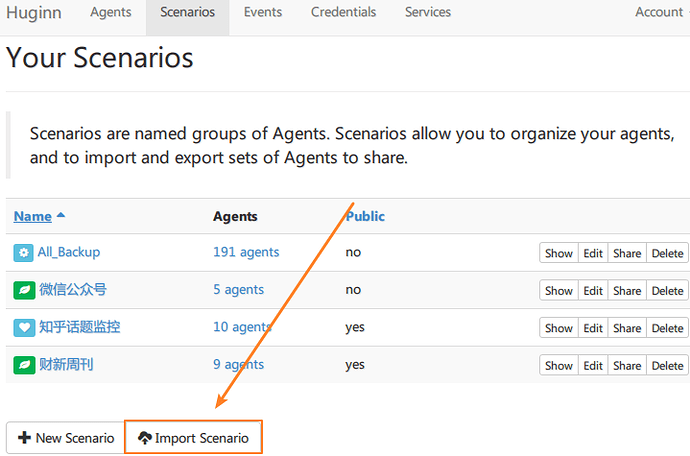Delete the 财新周刊 scenario
The width and height of the screenshot is (690, 456).
pyautogui.click(x=667, y=366)
